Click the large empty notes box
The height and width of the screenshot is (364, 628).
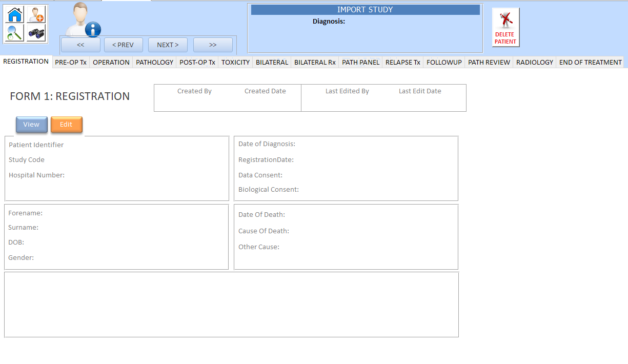point(231,305)
